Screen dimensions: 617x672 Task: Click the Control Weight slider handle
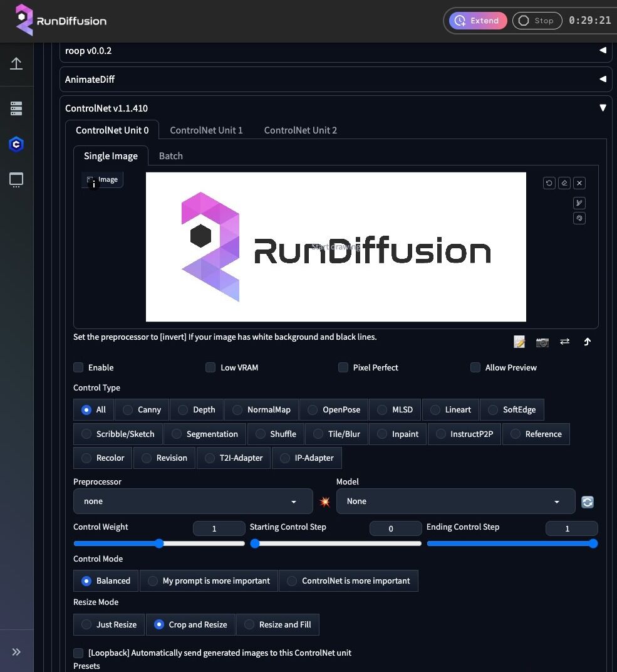[x=159, y=543]
